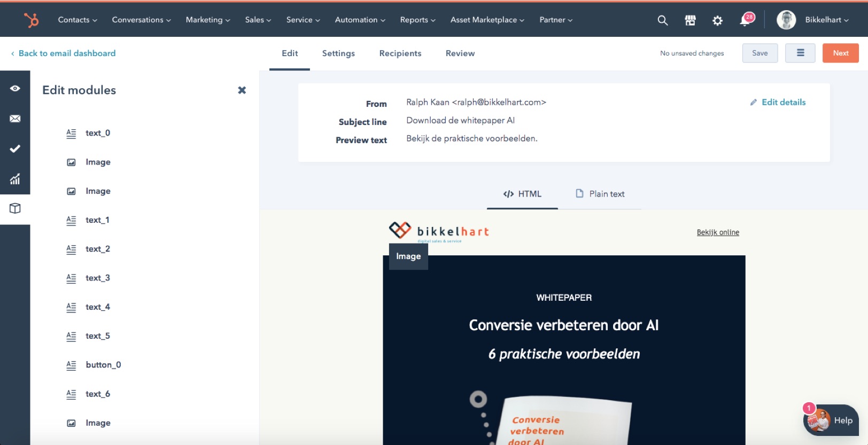Click the preview text Bekijk de praktische voorbeelden
Viewport: 868px width, 445px height.
point(472,138)
